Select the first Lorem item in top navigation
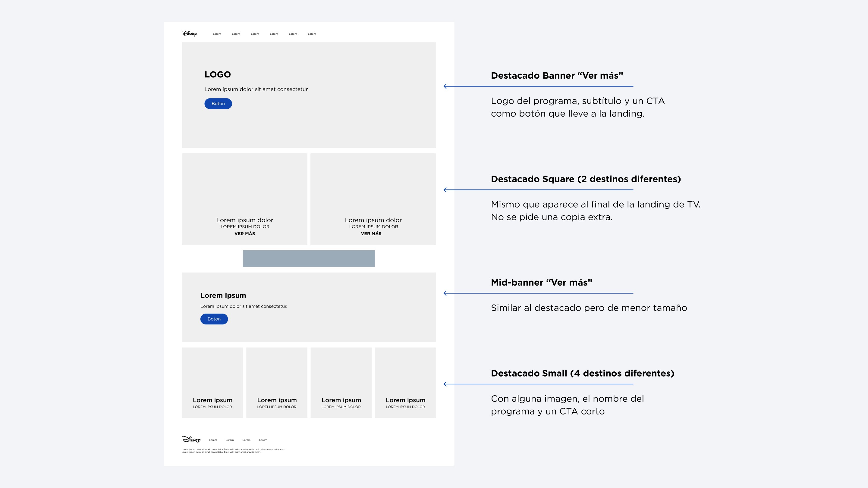 pyautogui.click(x=217, y=34)
